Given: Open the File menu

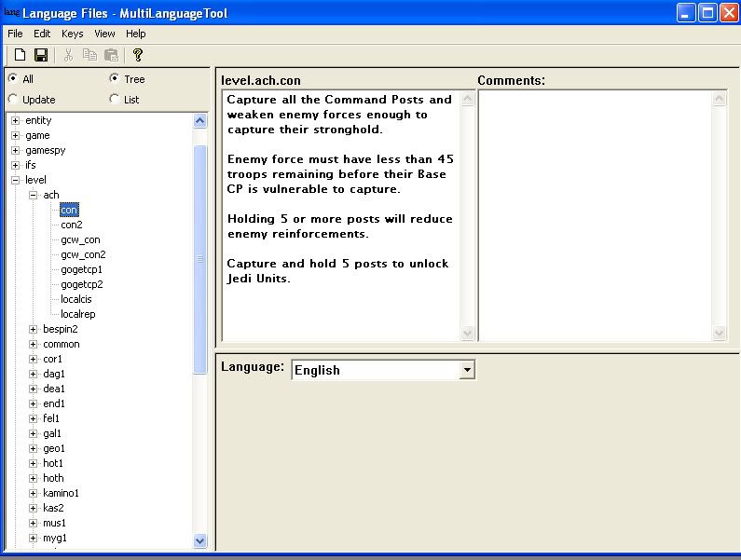Looking at the screenshot, I should pos(15,34).
